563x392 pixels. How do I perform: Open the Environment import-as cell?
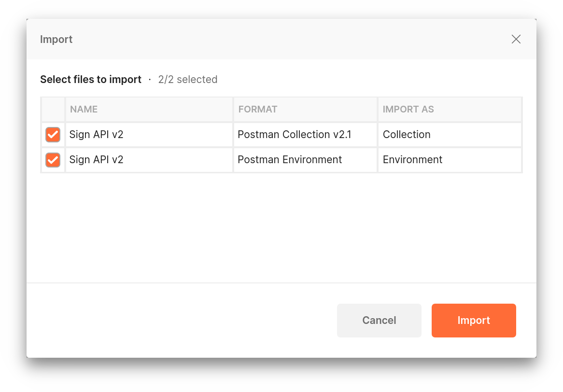click(412, 160)
